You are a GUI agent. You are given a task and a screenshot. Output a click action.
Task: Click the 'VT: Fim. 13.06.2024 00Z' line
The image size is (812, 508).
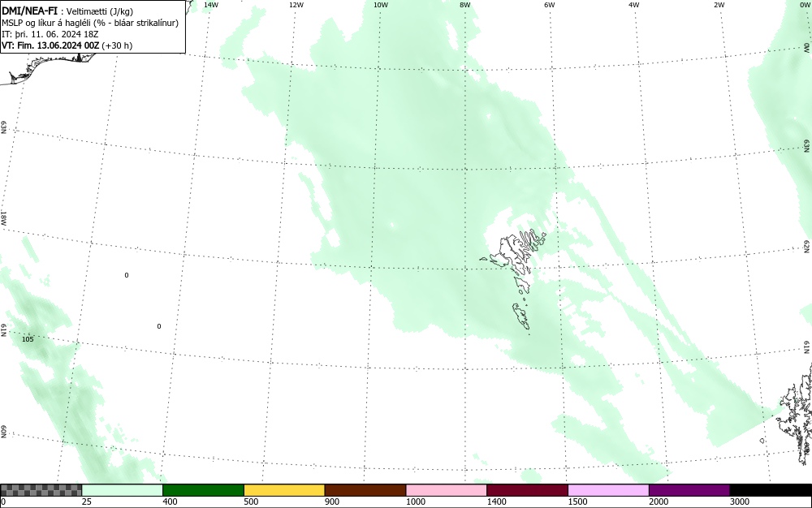(50, 45)
